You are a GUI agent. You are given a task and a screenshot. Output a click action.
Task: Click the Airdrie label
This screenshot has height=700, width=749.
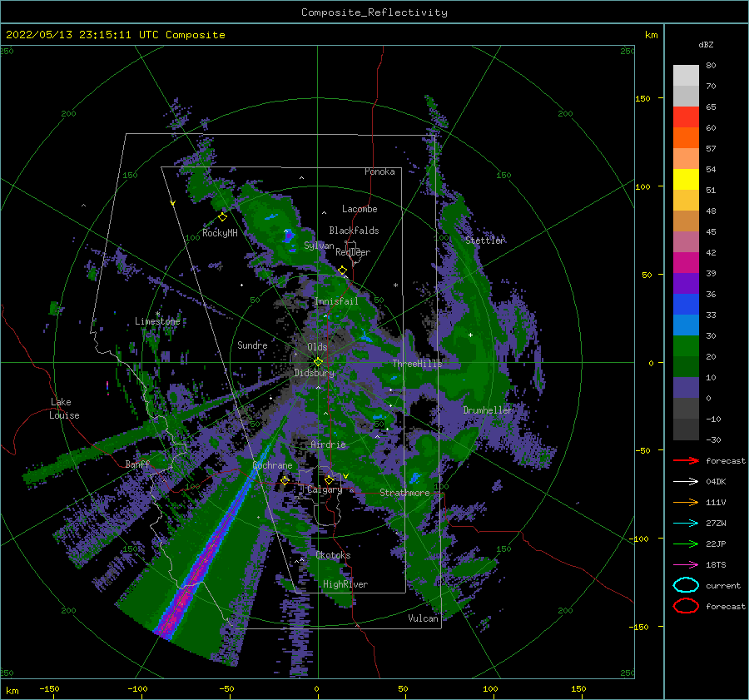[x=328, y=444]
